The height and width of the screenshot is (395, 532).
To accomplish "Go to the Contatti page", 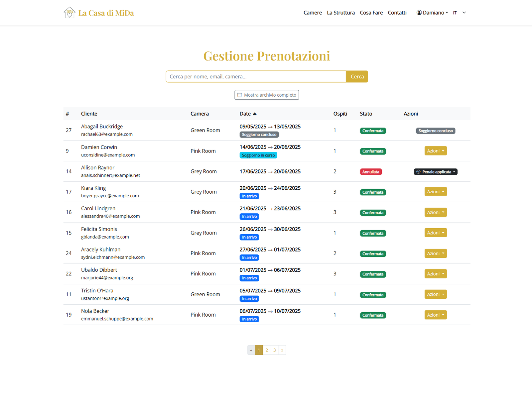I will 397,13.
